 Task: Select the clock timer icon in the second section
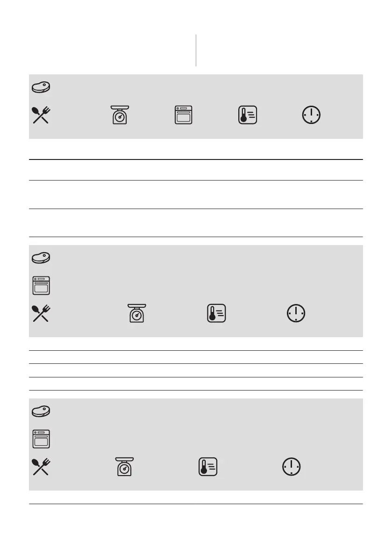click(296, 313)
